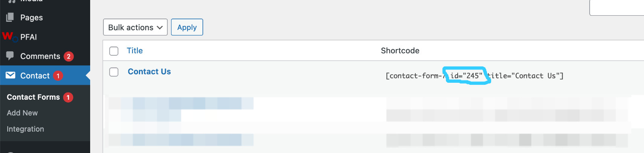The width and height of the screenshot is (644, 153).
Task: Select the contact-form-7 shortcode text
Action: (475, 75)
